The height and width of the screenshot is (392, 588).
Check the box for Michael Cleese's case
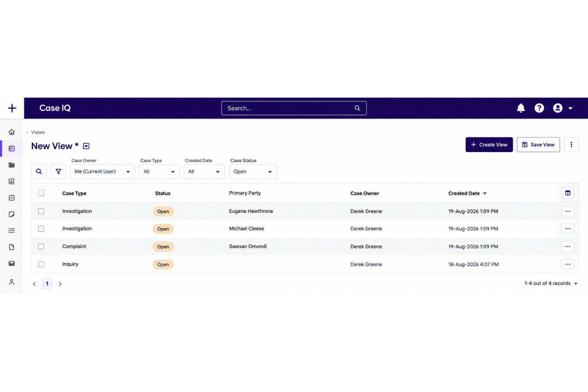[x=41, y=229]
